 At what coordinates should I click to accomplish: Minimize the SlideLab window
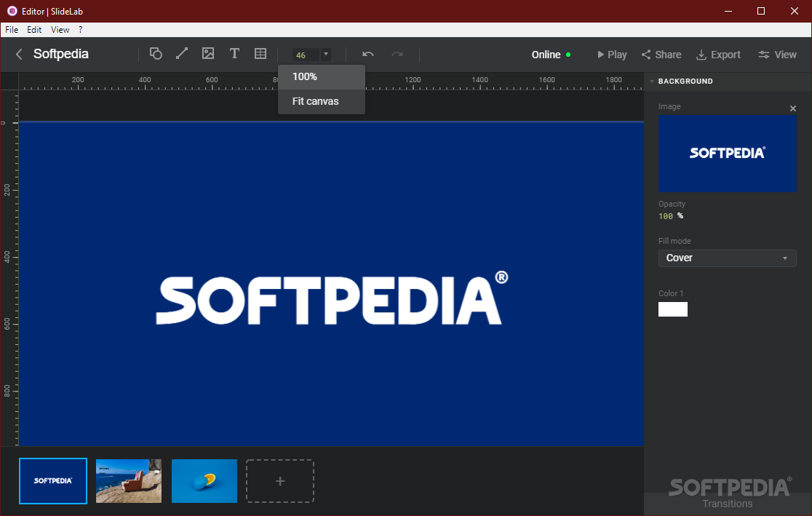coord(728,11)
